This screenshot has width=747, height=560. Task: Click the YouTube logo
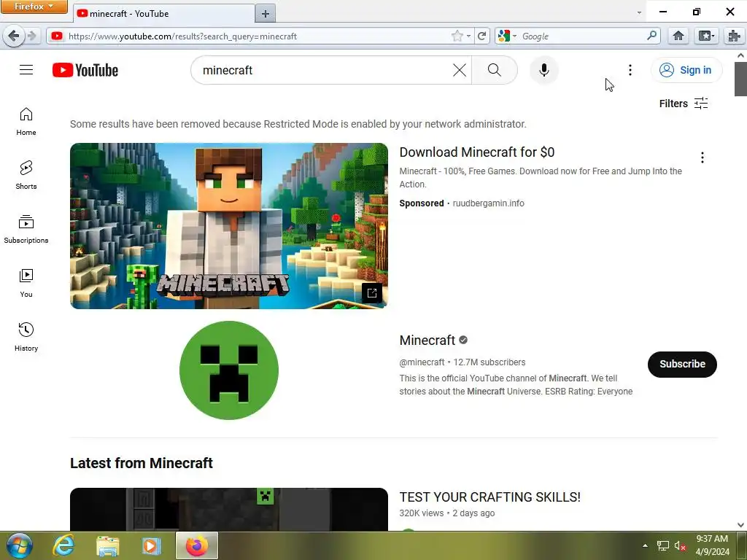click(x=85, y=70)
